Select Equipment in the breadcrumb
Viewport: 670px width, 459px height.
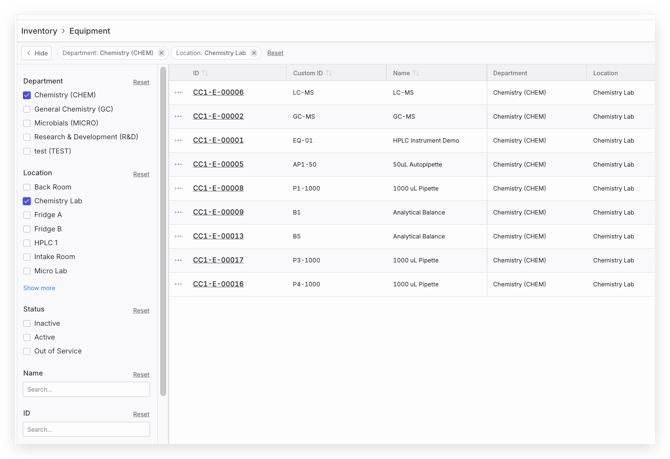coord(90,31)
